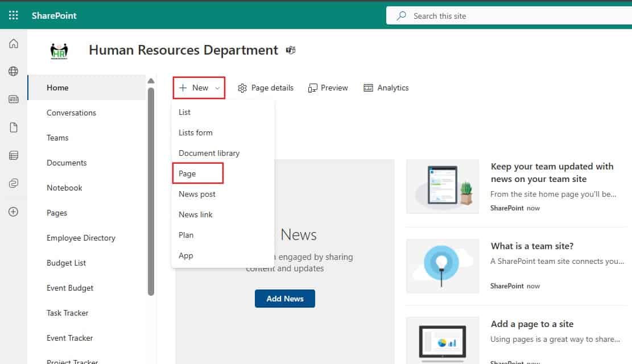Click the plus icon on the New button
Screen dimensions: 632x364
[x=183, y=88]
